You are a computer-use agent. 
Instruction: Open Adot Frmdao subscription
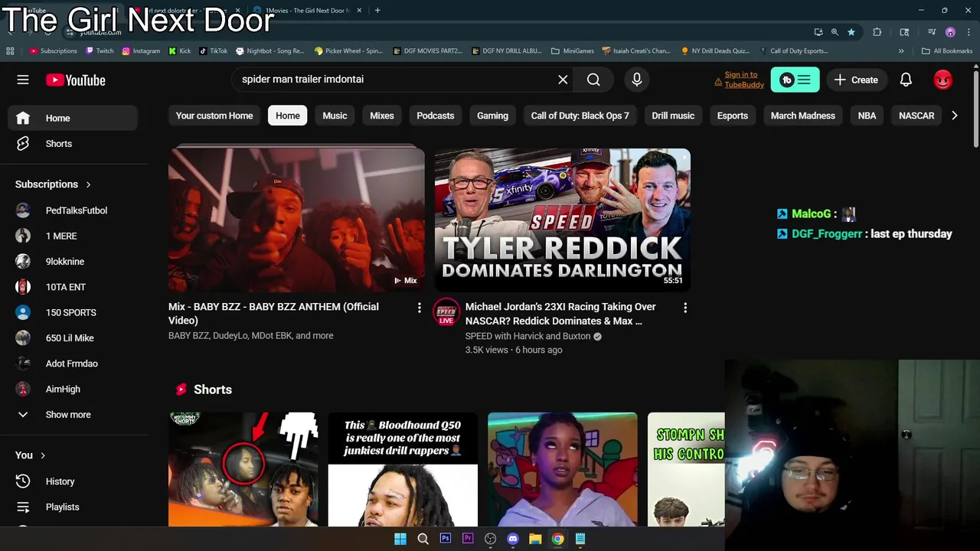click(73, 364)
